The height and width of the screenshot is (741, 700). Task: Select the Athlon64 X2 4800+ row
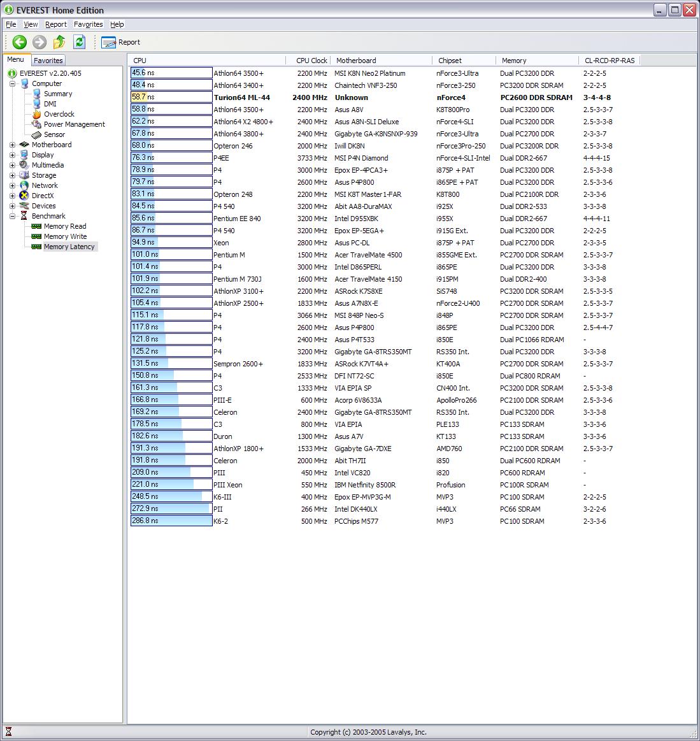(x=372, y=122)
